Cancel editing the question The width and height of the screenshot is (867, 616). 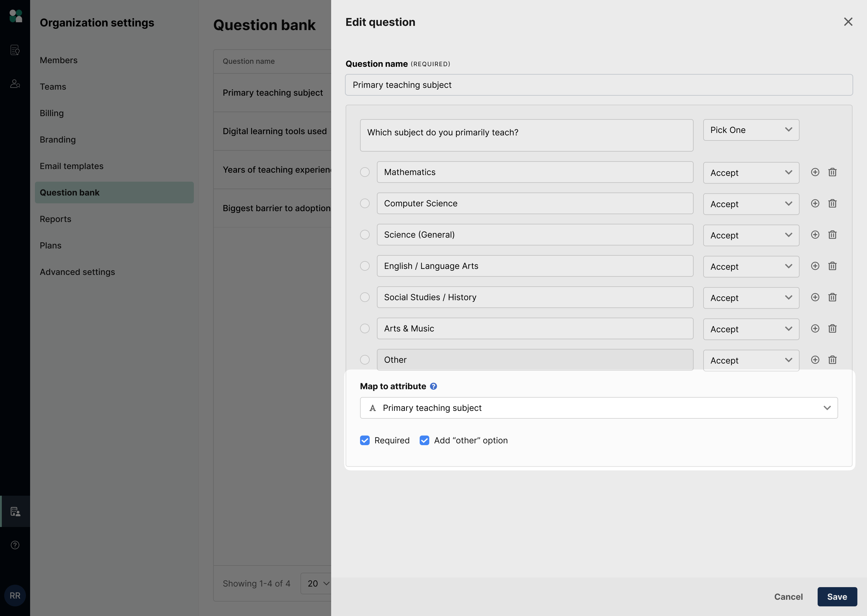coord(788,597)
